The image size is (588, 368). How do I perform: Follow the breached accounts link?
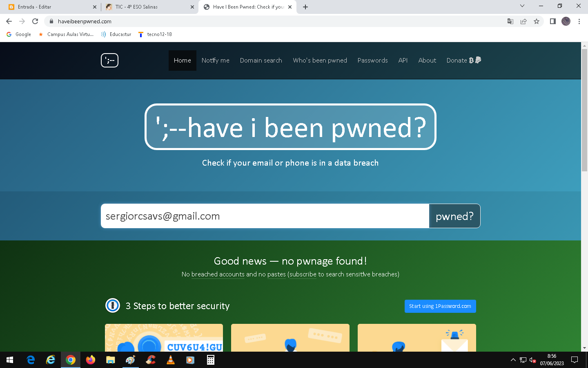(x=218, y=274)
